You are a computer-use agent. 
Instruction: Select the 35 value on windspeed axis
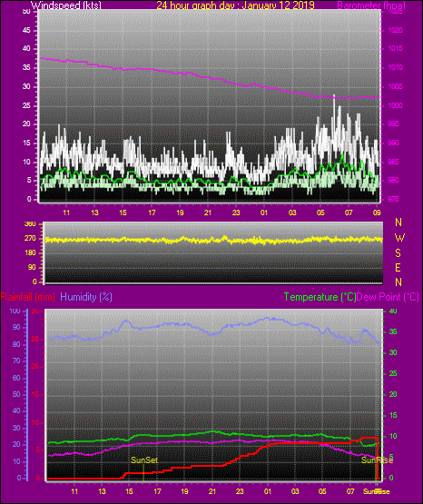26,68
